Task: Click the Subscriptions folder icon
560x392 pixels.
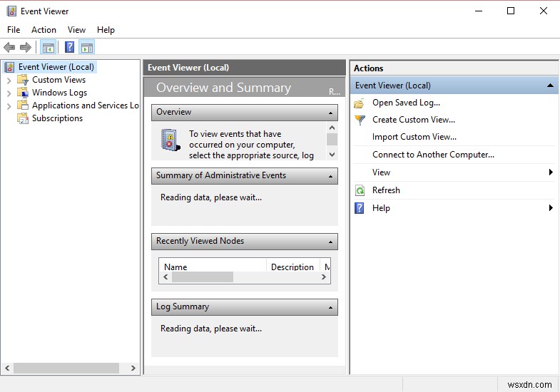Action: [23, 118]
